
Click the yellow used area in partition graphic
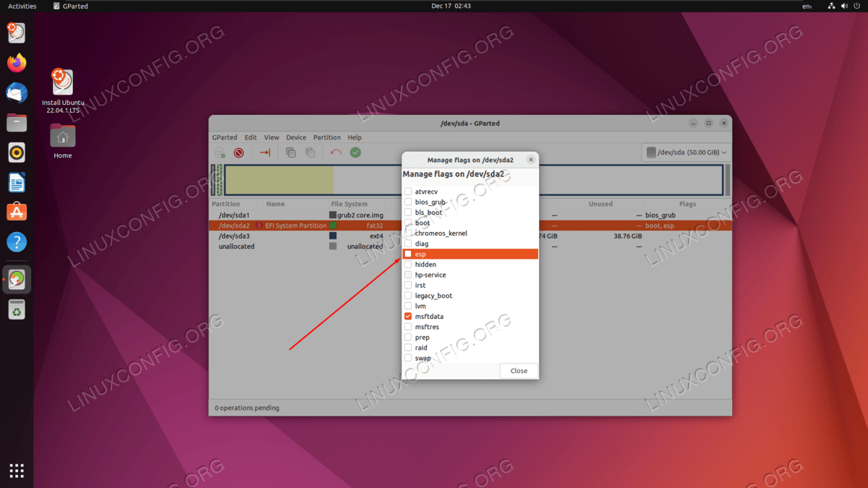tap(279, 180)
